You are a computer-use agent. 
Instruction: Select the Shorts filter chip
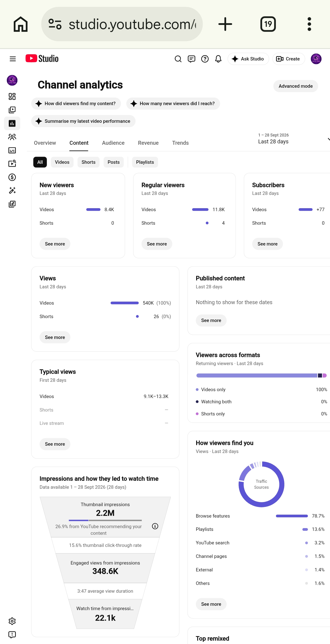pos(88,162)
